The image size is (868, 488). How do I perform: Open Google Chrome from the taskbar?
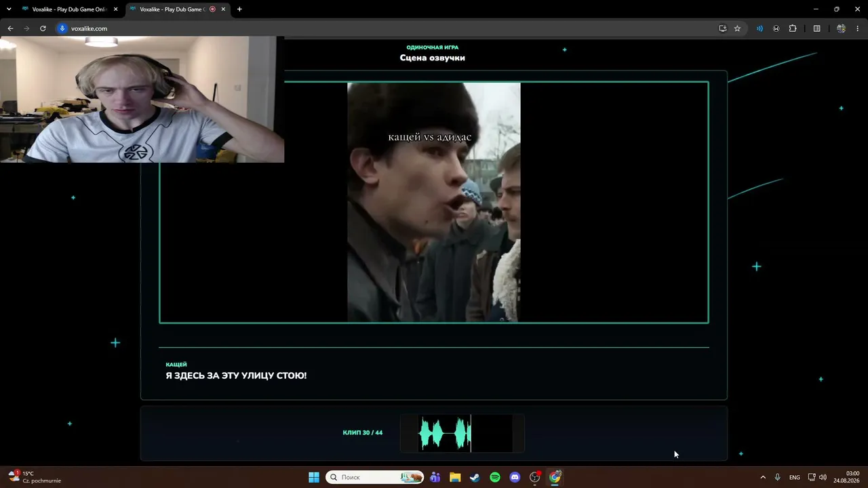tap(555, 477)
